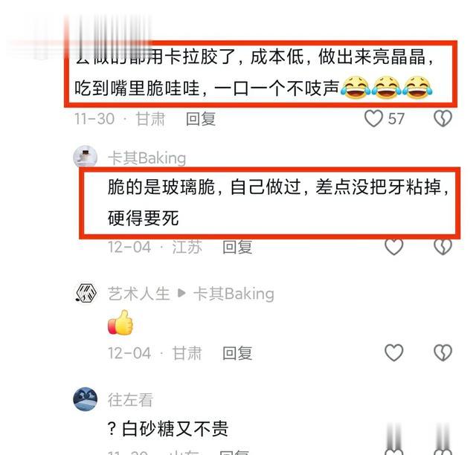Like 卡其Baking's comment dated 12-04 江苏
Viewport: 476px width, 455px height.
[x=393, y=247]
